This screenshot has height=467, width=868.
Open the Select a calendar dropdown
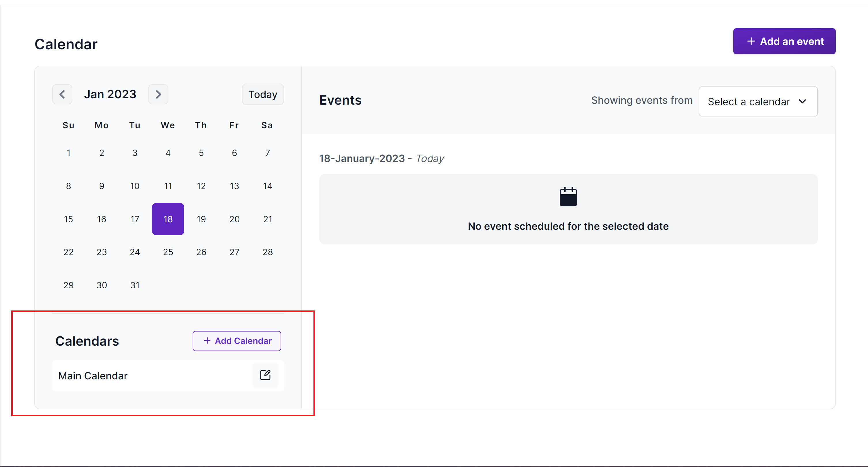(758, 101)
